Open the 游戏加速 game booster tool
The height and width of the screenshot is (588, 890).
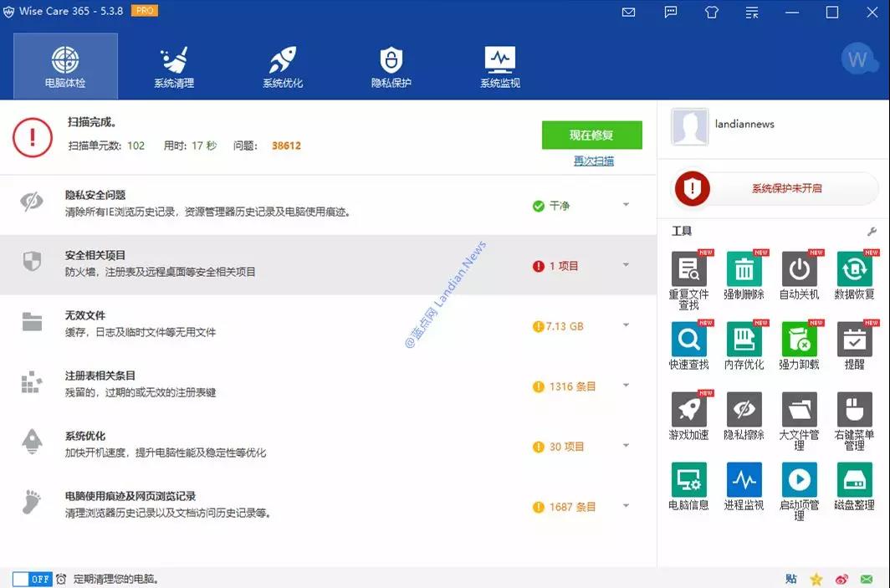[x=688, y=410]
